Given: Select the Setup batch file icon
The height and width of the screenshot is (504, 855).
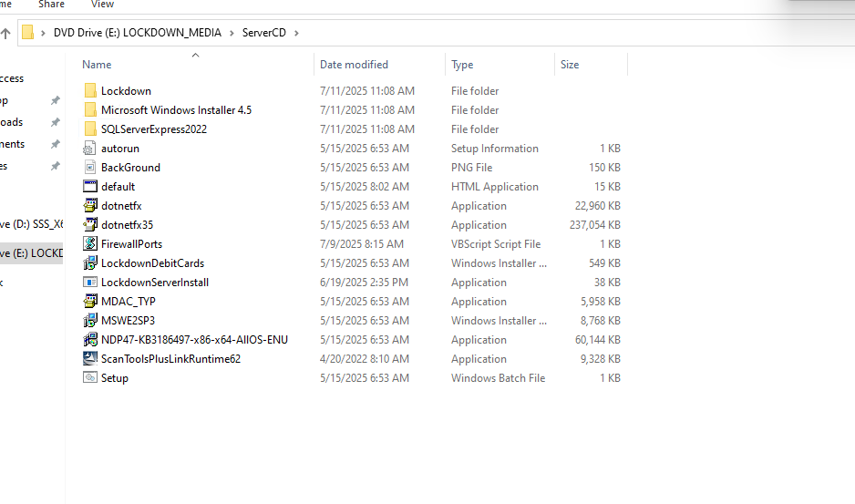Looking at the screenshot, I should (x=90, y=377).
